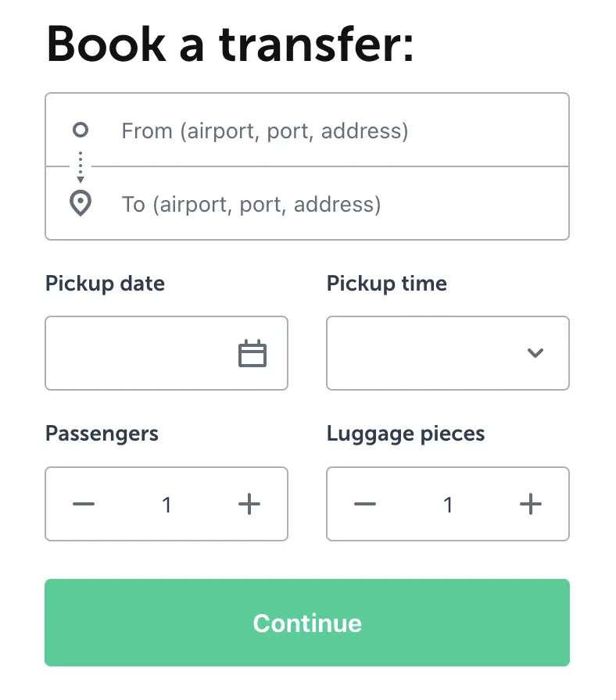616x700 pixels.
Task: Open the Pickup time selection box
Action: (x=430, y=352)
